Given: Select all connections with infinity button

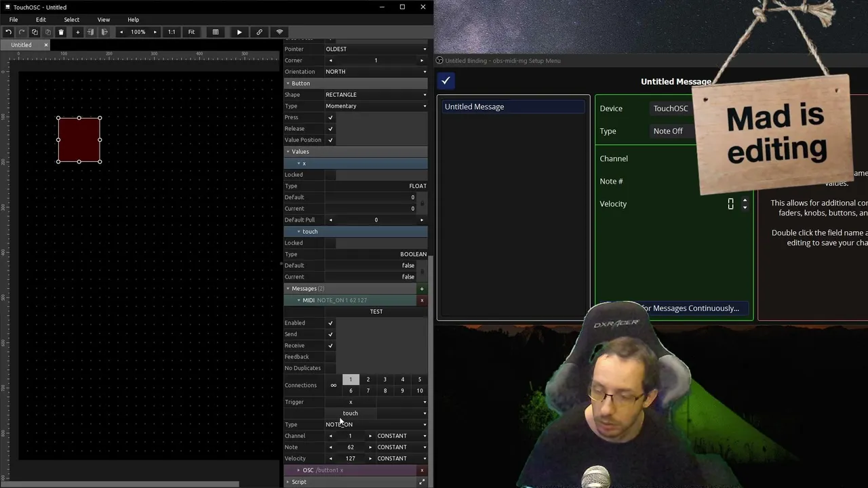Looking at the screenshot, I should click(x=333, y=385).
